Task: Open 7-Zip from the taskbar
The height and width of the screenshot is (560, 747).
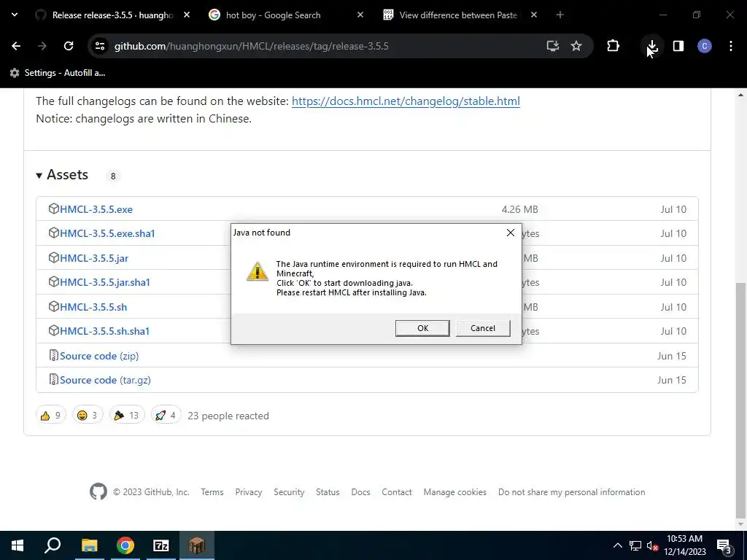Action: [x=161, y=545]
